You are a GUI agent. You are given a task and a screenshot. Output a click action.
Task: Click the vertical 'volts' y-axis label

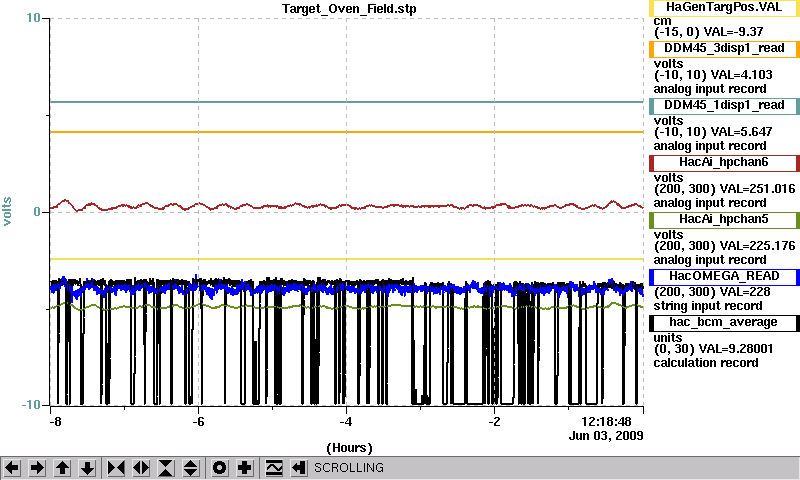[x=7, y=211]
